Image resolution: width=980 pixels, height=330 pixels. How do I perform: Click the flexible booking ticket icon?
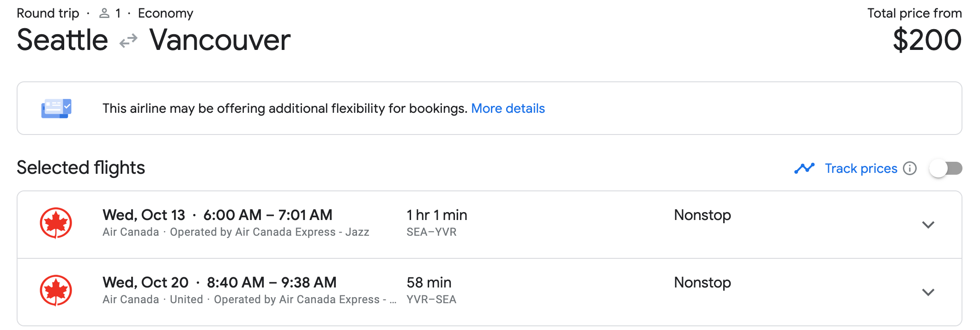pos(56,109)
